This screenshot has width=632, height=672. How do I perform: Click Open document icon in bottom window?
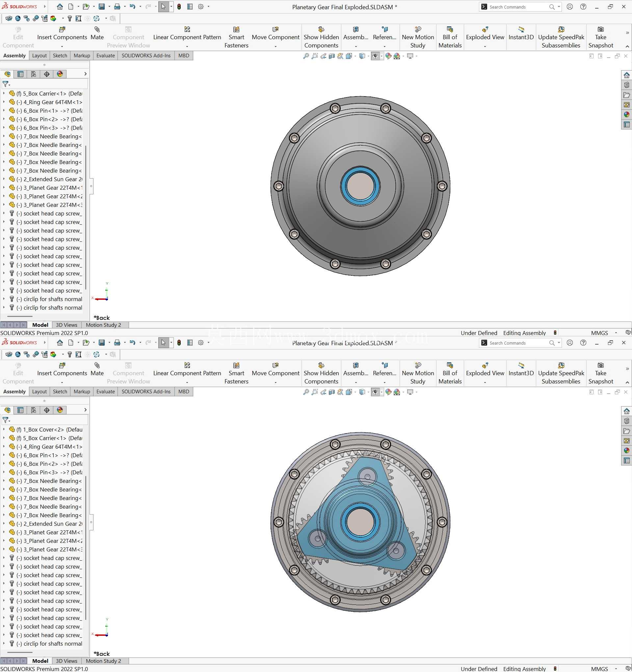pos(86,343)
